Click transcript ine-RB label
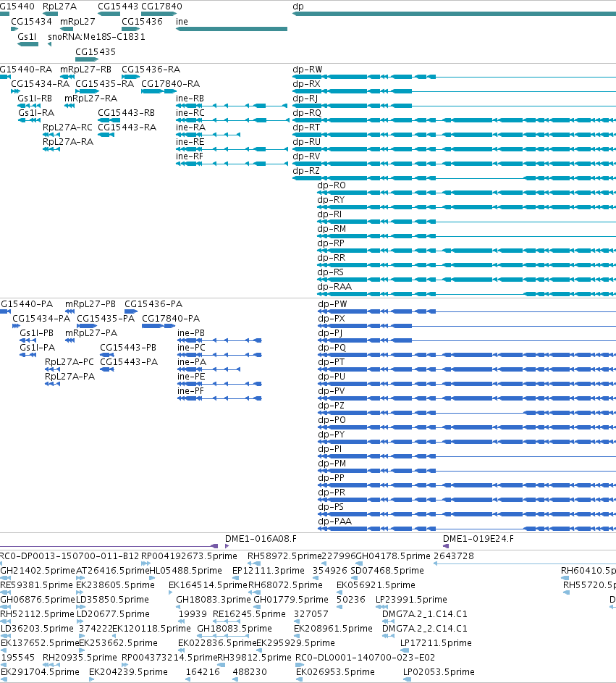This screenshot has height=683, width=616. coord(190,99)
